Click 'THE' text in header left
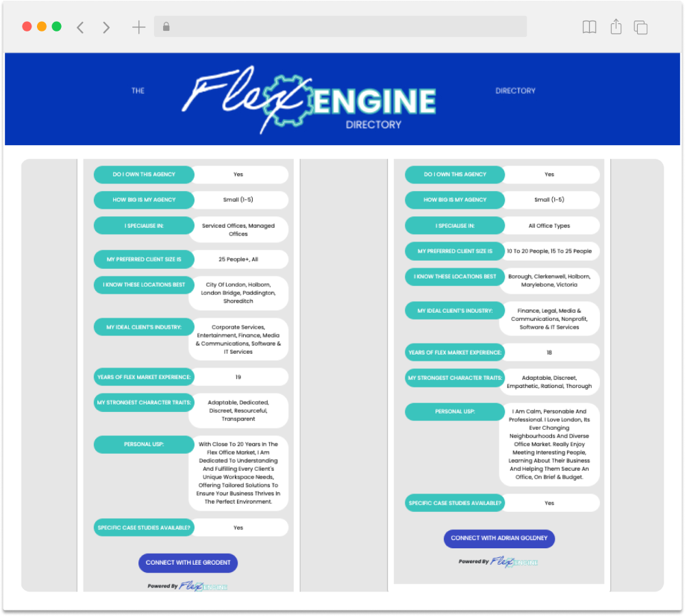The height and width of the screenshot is (616, 685). pos(138,90)
